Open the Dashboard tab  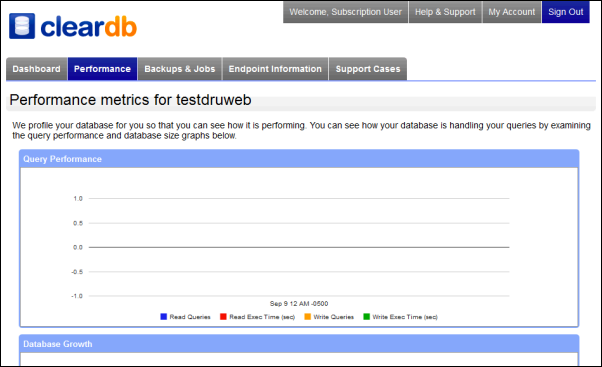pyautogui.click(x=36, y=69)
